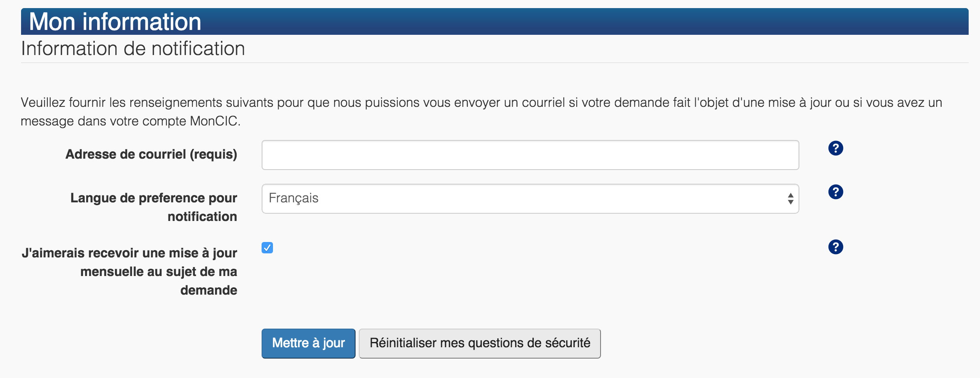
Task: Show help for notification language preference
Action: [835, 192]
